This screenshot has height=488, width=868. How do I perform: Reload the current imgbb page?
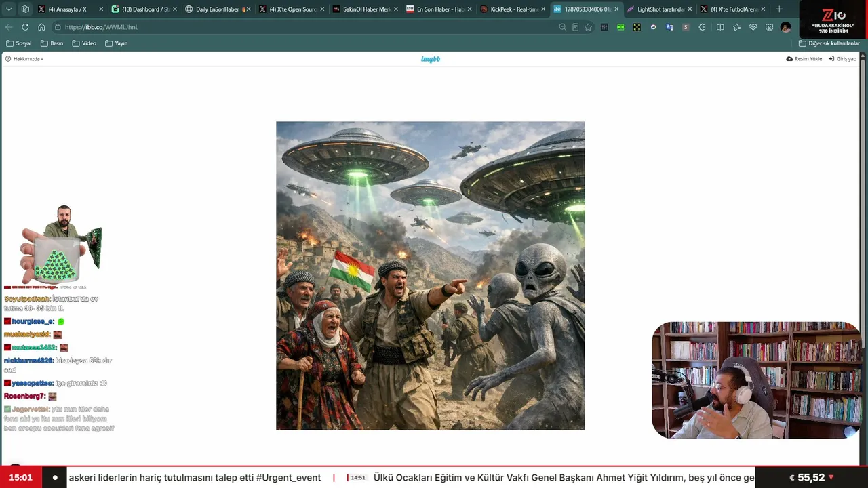(25, 27)
